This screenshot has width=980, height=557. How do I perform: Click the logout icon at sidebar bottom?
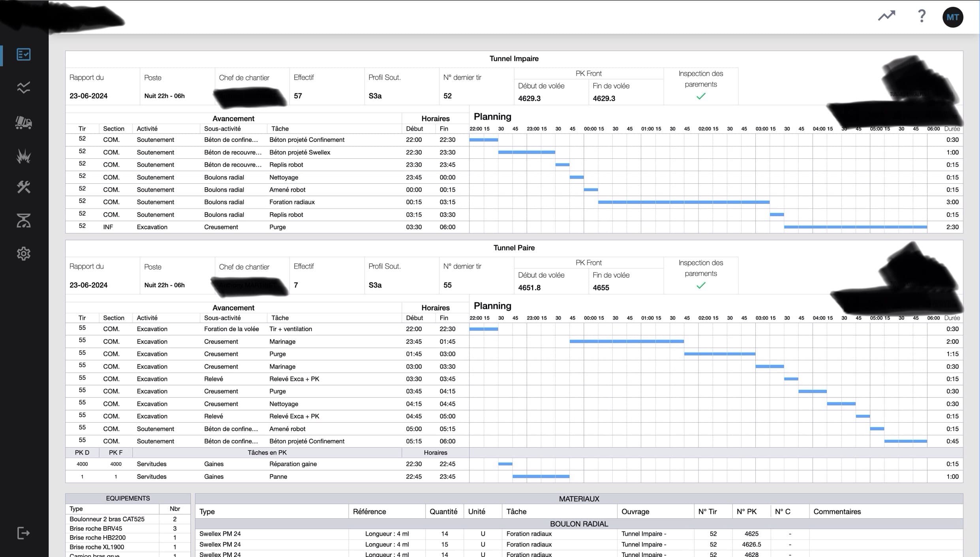click(x=24, y=533)
